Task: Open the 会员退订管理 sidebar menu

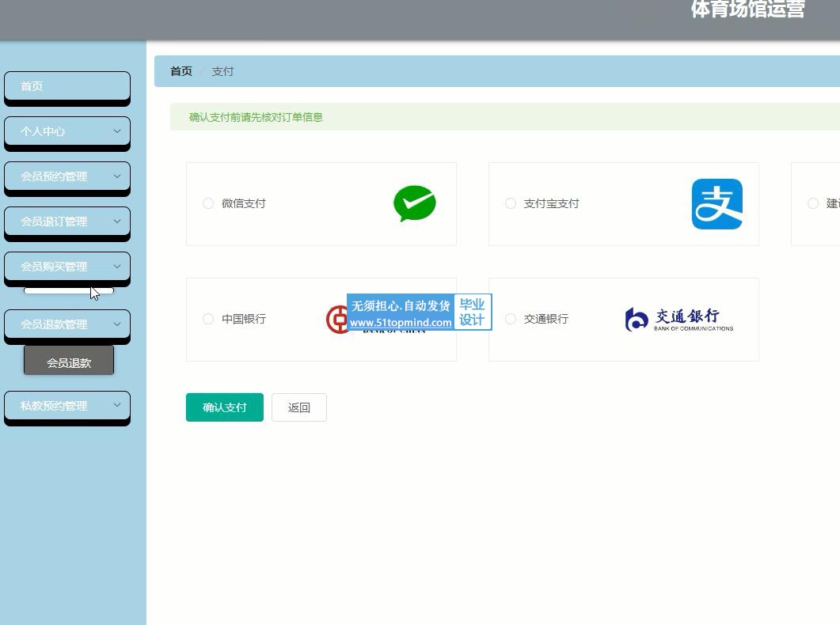Action: [x=67, y=221]
